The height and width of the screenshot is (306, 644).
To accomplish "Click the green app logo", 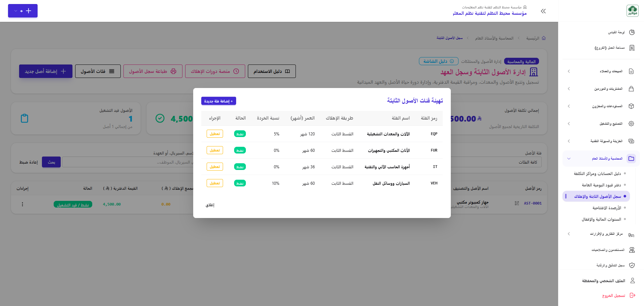I will tap(633, 11).
